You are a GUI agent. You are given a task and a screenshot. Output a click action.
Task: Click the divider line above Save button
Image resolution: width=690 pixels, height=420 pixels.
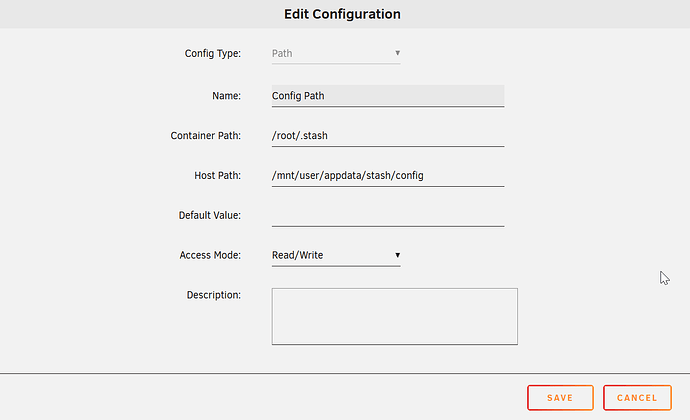[344, 373]
